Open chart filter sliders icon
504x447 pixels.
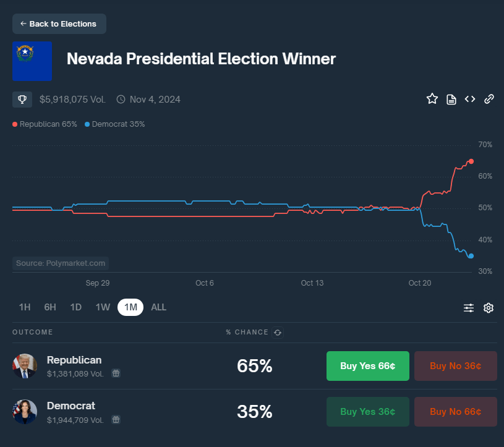469,308
